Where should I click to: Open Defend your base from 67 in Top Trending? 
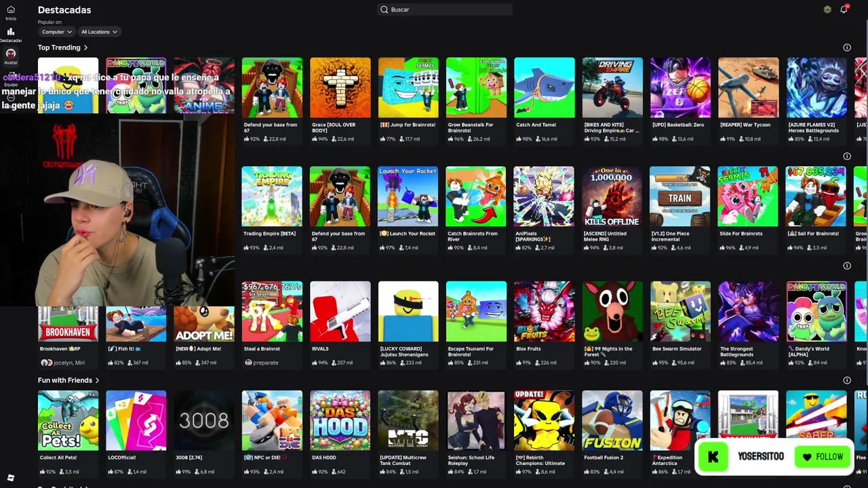(272, 87)
